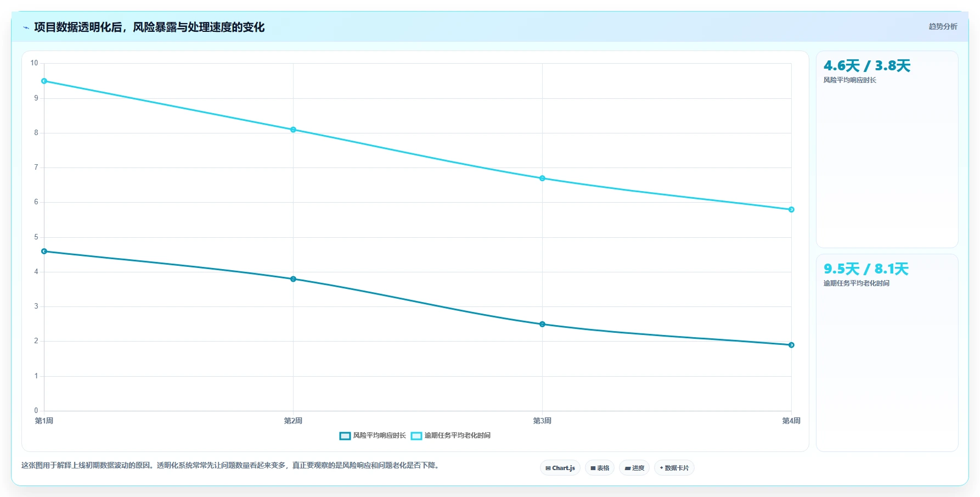
Task: Click the 9.5天 / 8.1天 metric value
Action: pyautogui.click(x=866, y=269)
